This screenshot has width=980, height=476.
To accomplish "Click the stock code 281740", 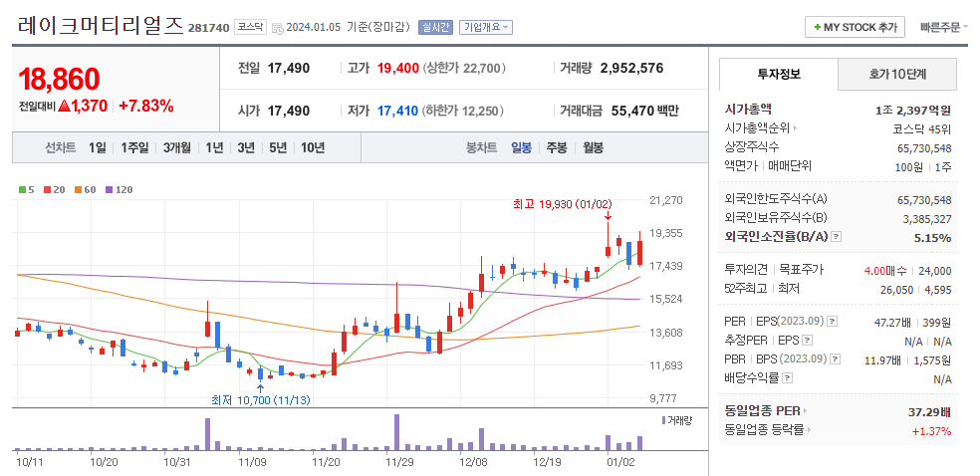I will click(x=209, y=28).
